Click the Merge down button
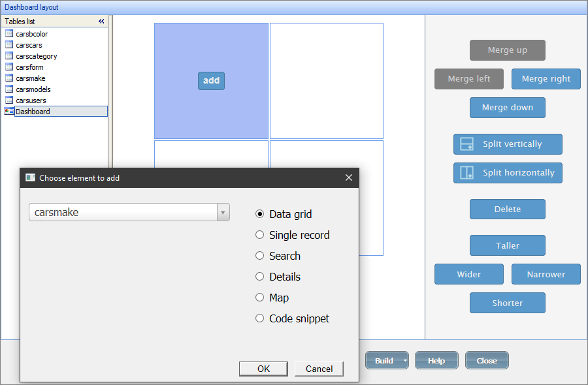The image size is (588, 385). click(508, 108)
